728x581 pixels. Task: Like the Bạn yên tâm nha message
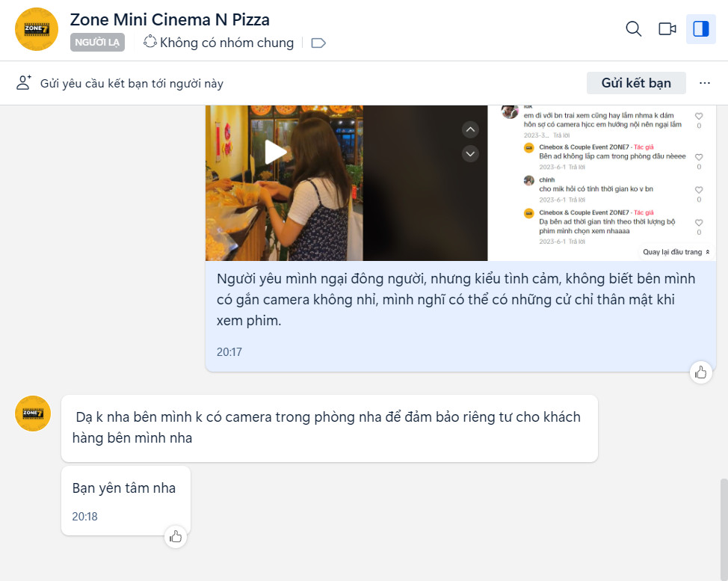click(x=175, y=536)
